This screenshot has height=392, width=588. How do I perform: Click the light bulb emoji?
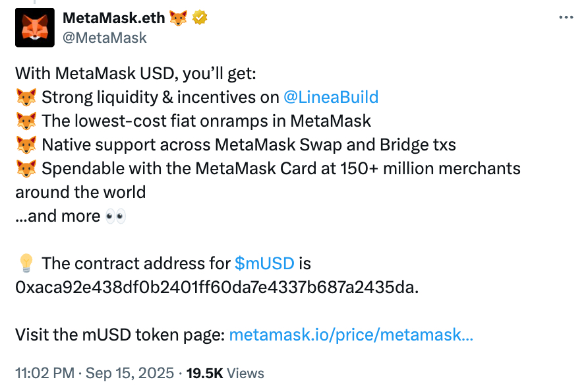tap(26, 263)
